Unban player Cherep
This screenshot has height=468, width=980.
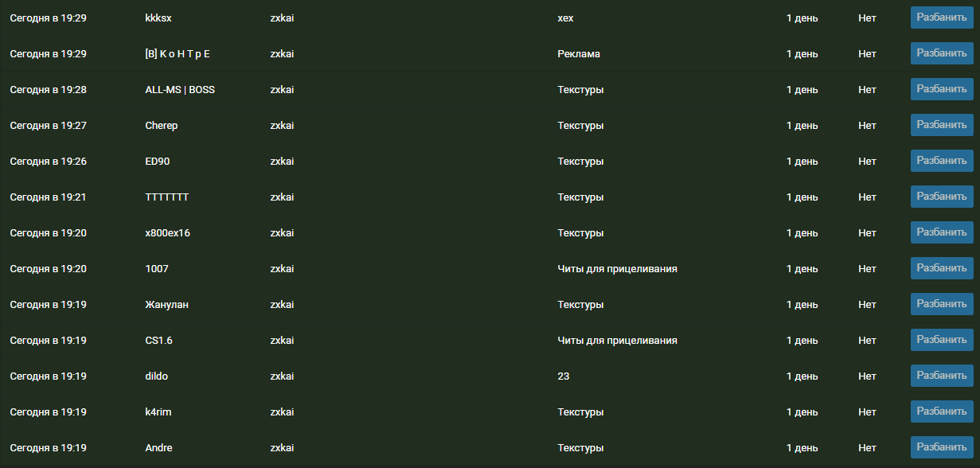coord(942,125)
